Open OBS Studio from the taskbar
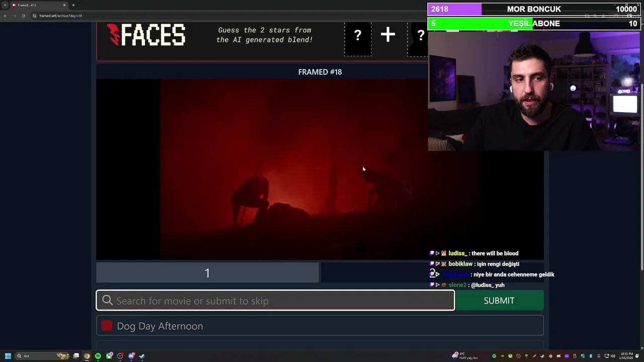 pyautogui.click(x=120, y=356)
